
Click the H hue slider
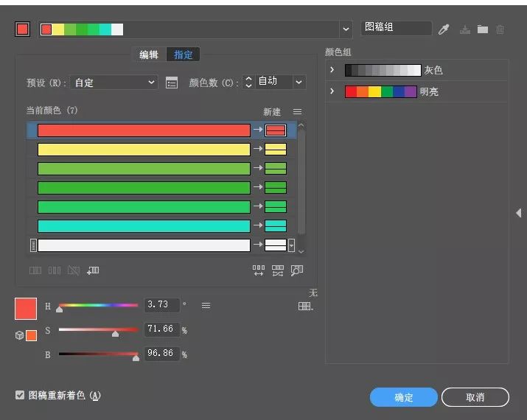coord(99,306)
